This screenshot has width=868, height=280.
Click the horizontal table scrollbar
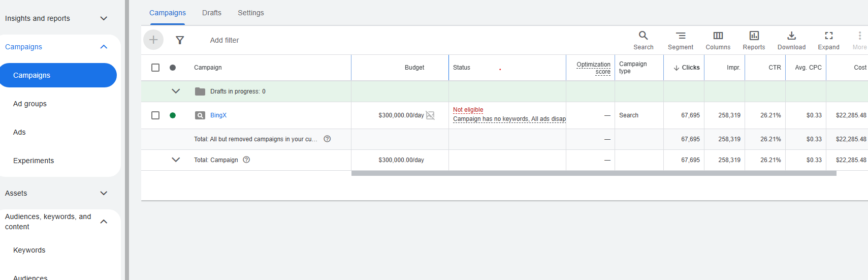click(x=594, y=173)
